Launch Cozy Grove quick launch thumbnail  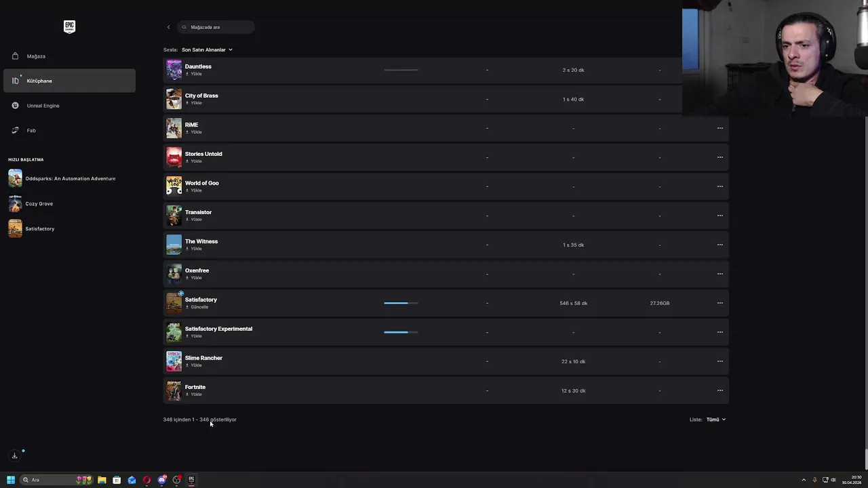(15, 203)
